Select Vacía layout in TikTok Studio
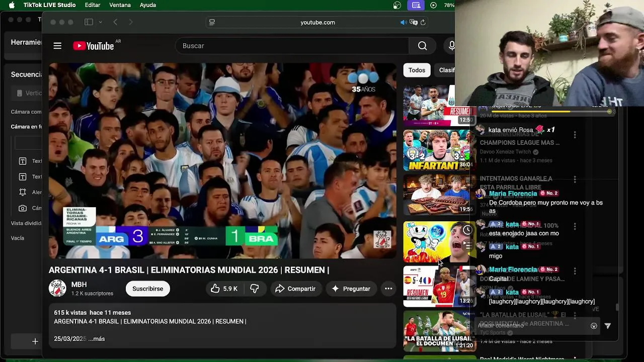Viewport: 644px width, 362px height. (x=18, y=238)
